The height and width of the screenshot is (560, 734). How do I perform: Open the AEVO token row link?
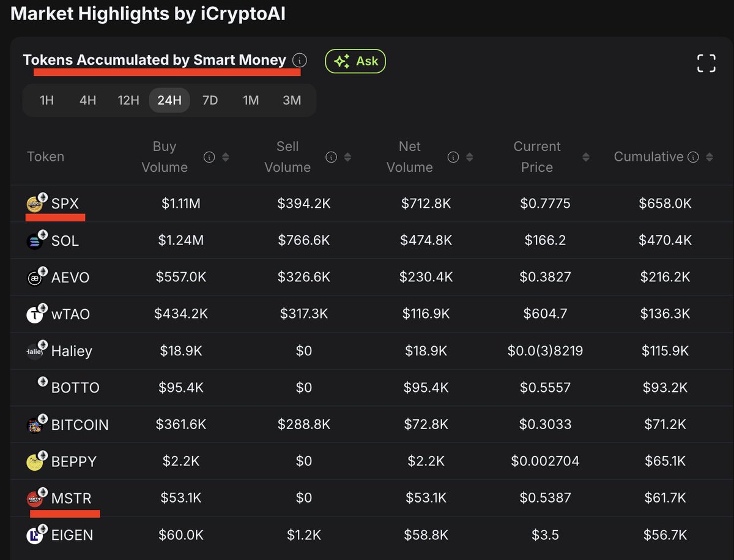[x=70, y=278]
